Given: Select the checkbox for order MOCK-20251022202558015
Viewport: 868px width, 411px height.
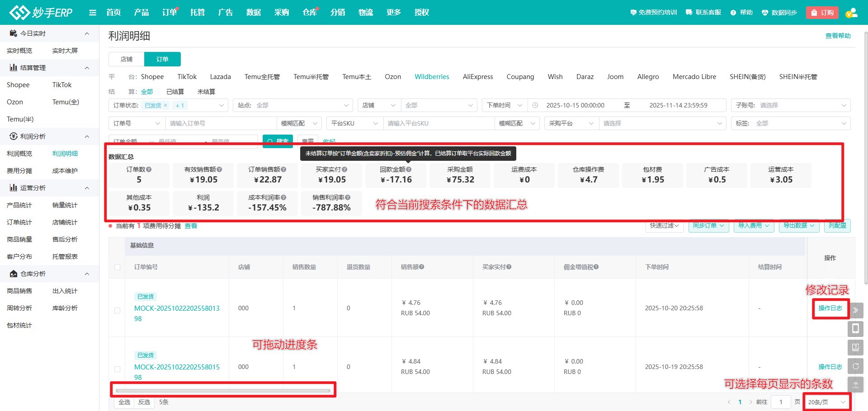Looking at the screenshot, I should 118,369.
